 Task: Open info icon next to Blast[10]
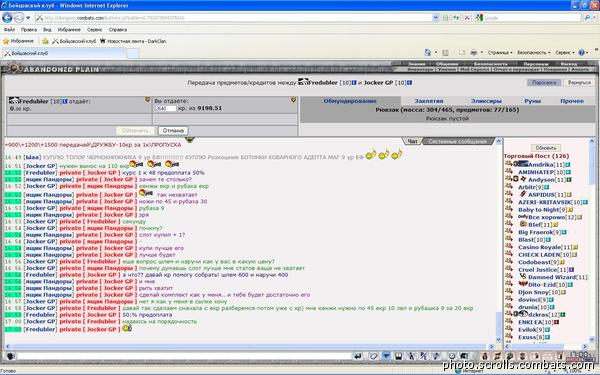point(548,240)
